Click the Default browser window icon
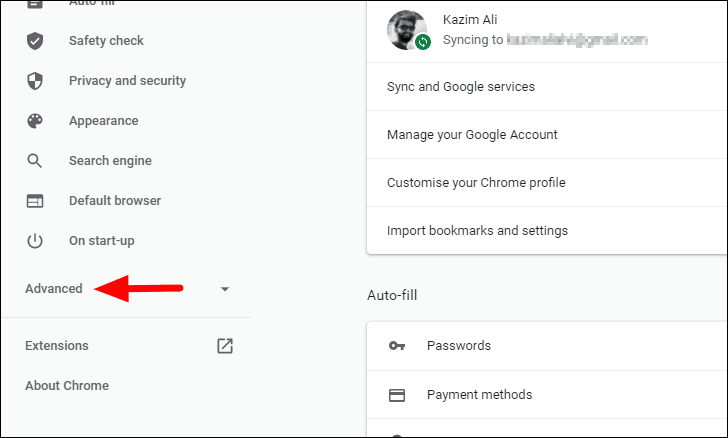Screen dimensions: 728x438 tap(35, 201)
